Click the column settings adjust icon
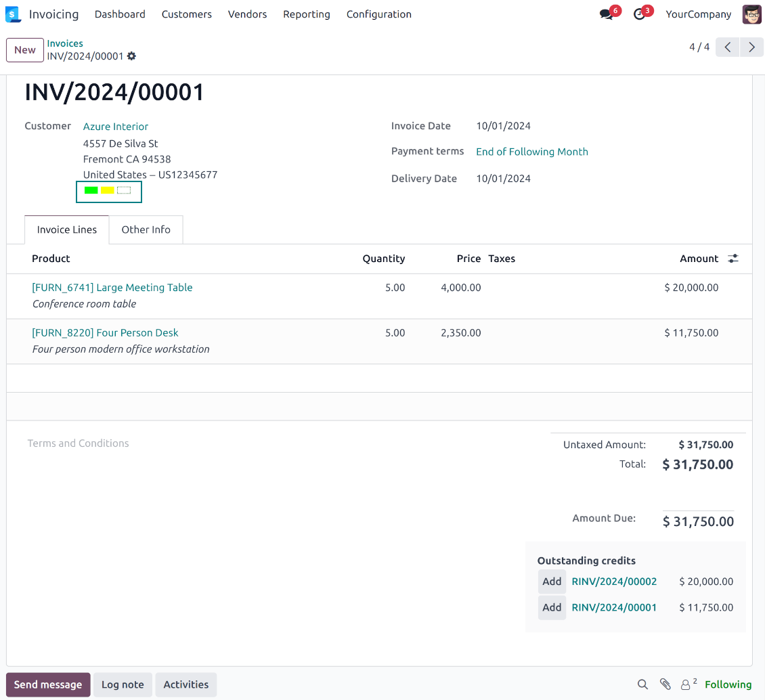Viewport: 765px width, 700px height. coord(733,259)
